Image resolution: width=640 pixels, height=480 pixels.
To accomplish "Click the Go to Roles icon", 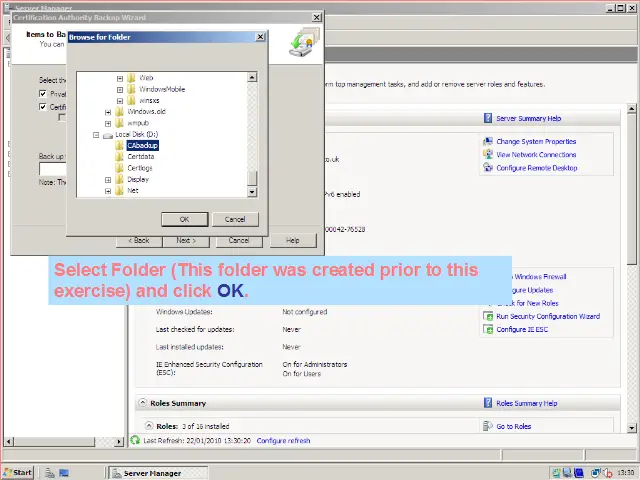I will click(488, 426).
